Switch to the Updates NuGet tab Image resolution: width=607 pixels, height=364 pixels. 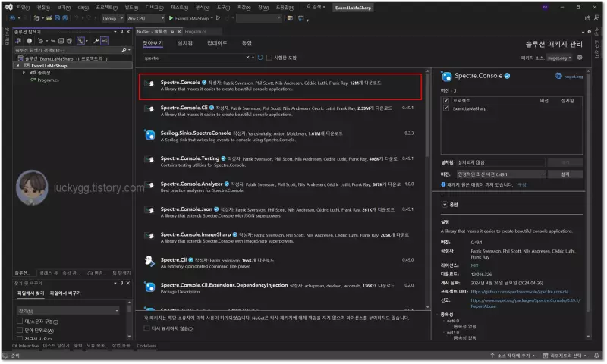point(217,43)
